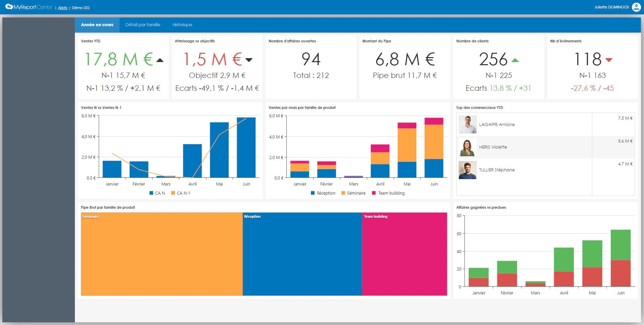Screen dimensions: 644x325
Task: Select the Séminaire legend label
Action: coord(356,193)
